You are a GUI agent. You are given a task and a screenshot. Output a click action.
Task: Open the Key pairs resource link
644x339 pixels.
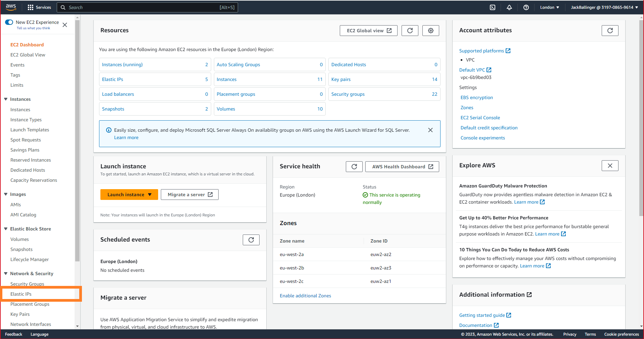click(x=341, y=79)
